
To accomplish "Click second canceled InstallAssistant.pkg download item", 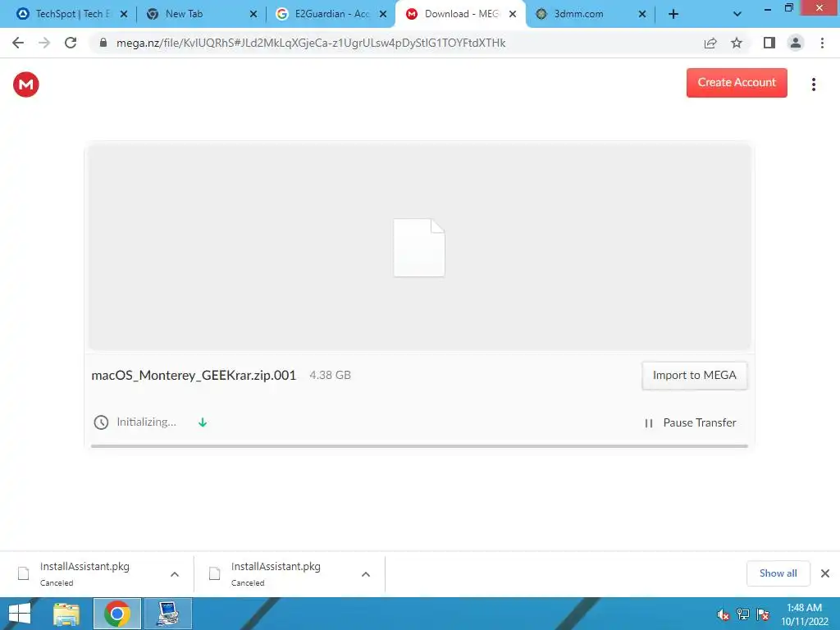I will point(288,573).
